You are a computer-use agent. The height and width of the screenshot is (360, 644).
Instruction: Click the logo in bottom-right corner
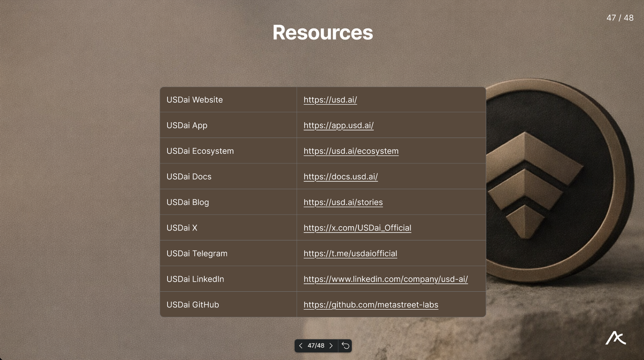pyautogui.click(x=615, y=338)
